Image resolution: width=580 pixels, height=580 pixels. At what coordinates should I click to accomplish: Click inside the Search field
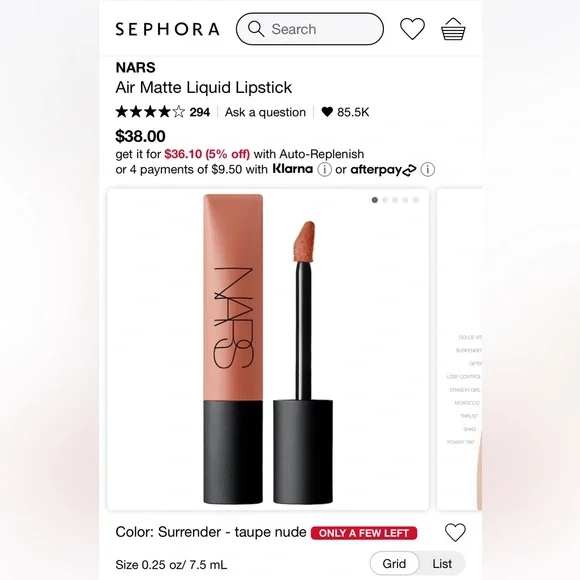(x=310, y=29)
